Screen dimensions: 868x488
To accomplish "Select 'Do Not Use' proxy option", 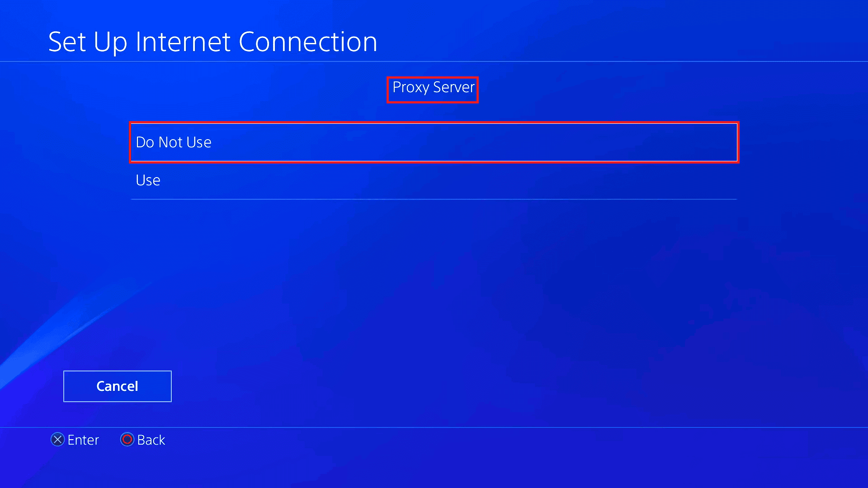I will pyautogui.click(x=434, y=142).
